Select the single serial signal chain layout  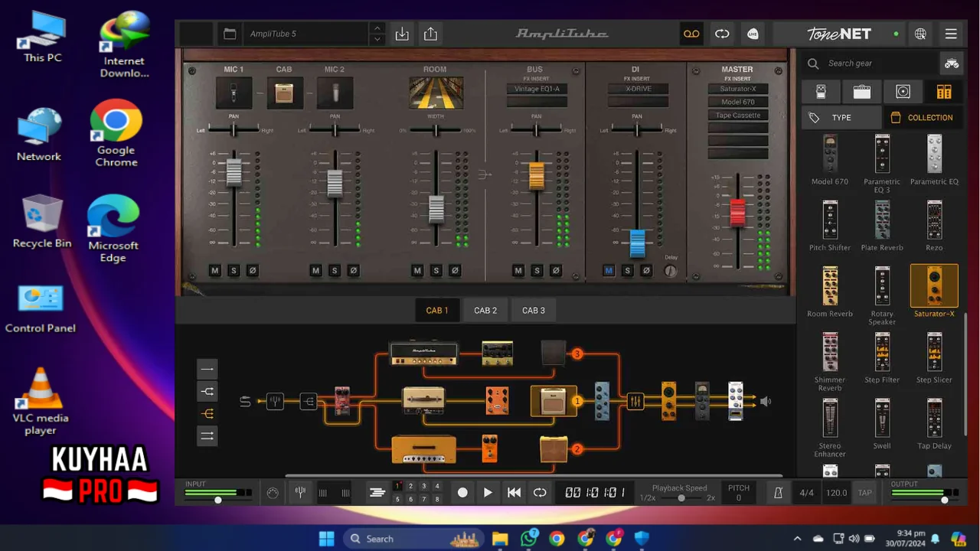(x=207, y=369)
